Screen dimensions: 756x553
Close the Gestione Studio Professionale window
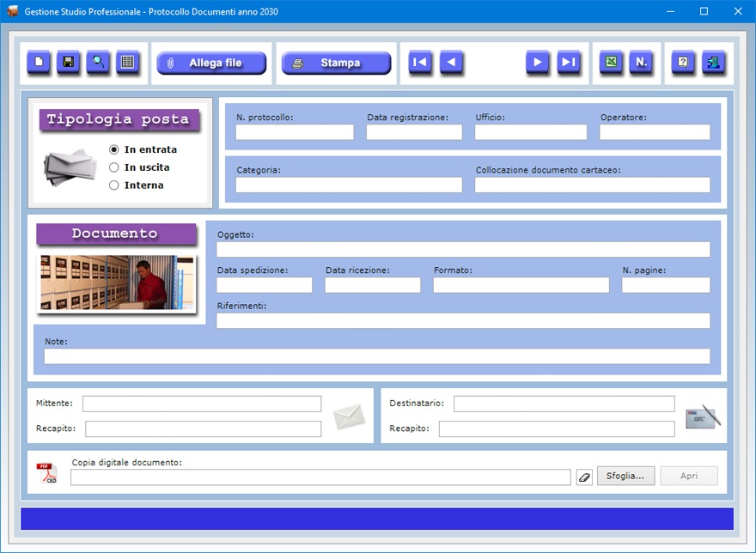pos(738,11)
